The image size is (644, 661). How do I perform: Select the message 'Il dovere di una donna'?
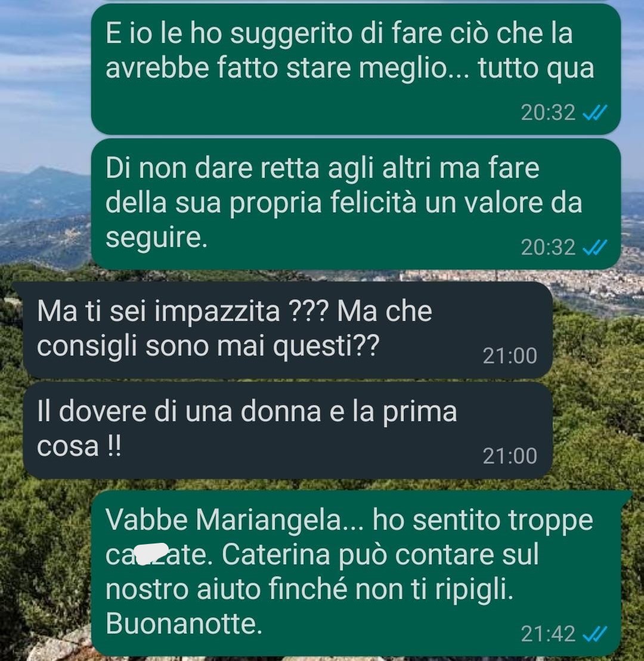click(x=287, y=430)
